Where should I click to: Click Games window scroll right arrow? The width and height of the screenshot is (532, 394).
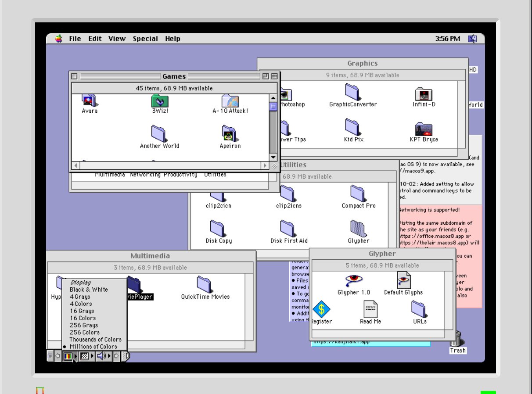(265, 166)
